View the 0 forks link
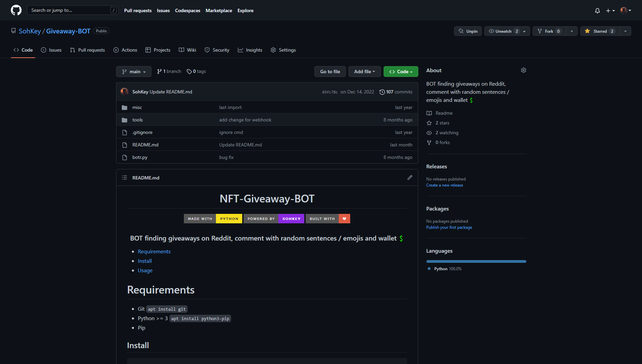The image size is (642, 364). (x=438, y=142)
